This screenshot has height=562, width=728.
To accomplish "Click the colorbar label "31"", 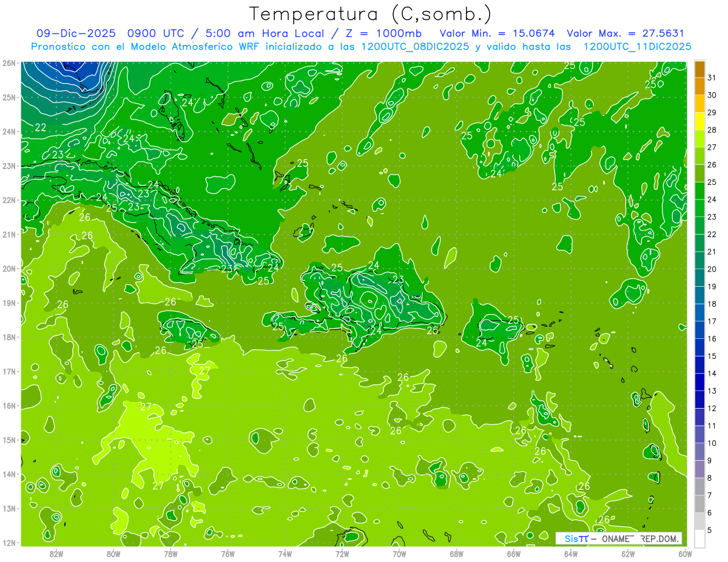I will coord(712,78).
